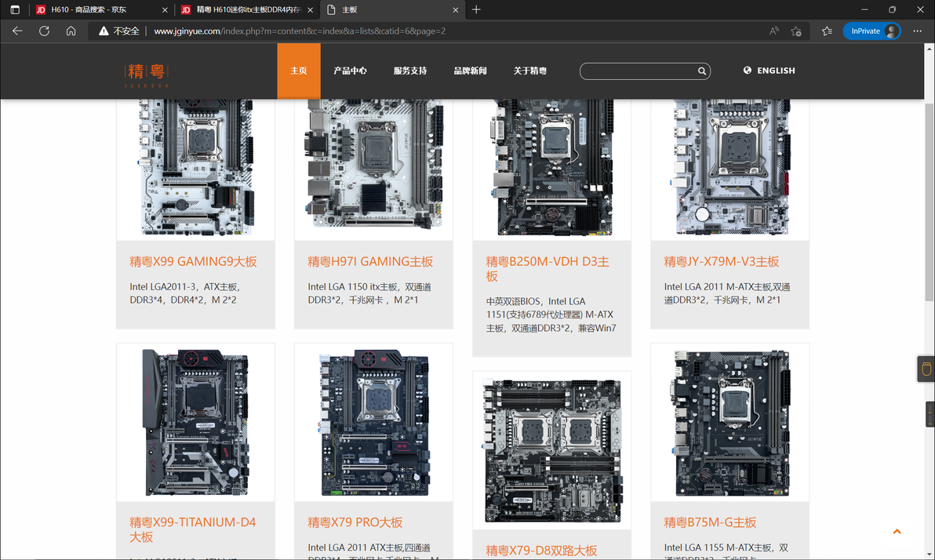Image resolution: width=935 pixels, height=560 pixels.
Task: Open a new browser tab
Action: pos(476,9)
